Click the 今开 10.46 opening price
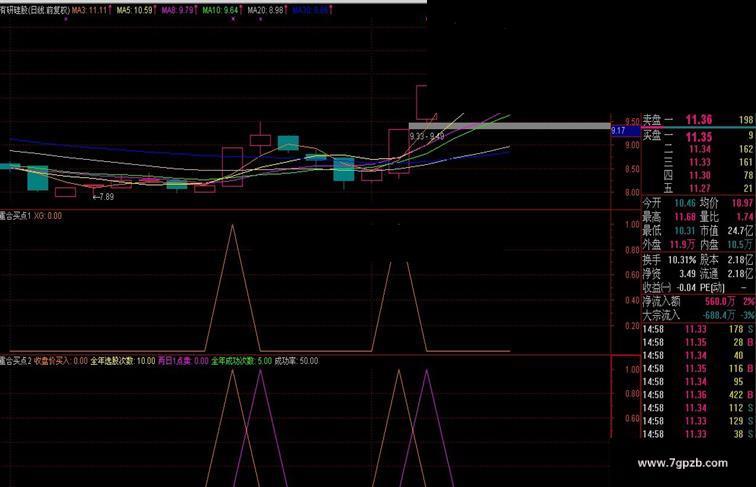This screenshot has height=487, width=756. pos(685,203)
